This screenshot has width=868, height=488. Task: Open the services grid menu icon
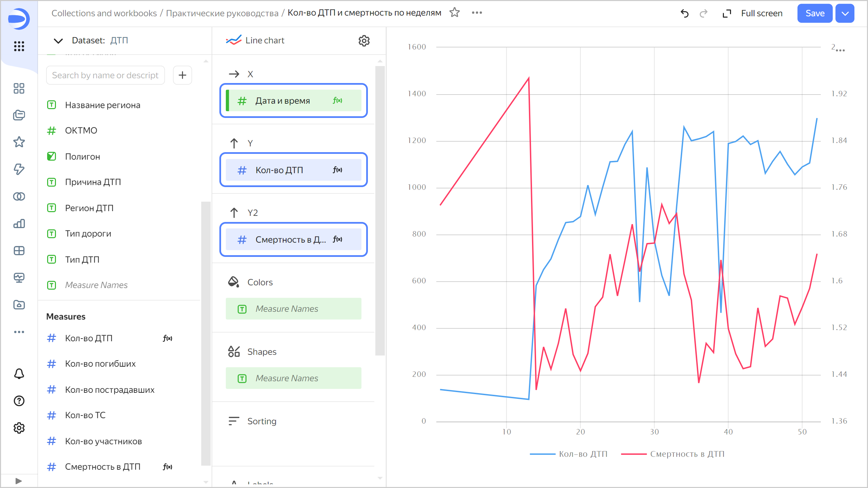(19, 46)
